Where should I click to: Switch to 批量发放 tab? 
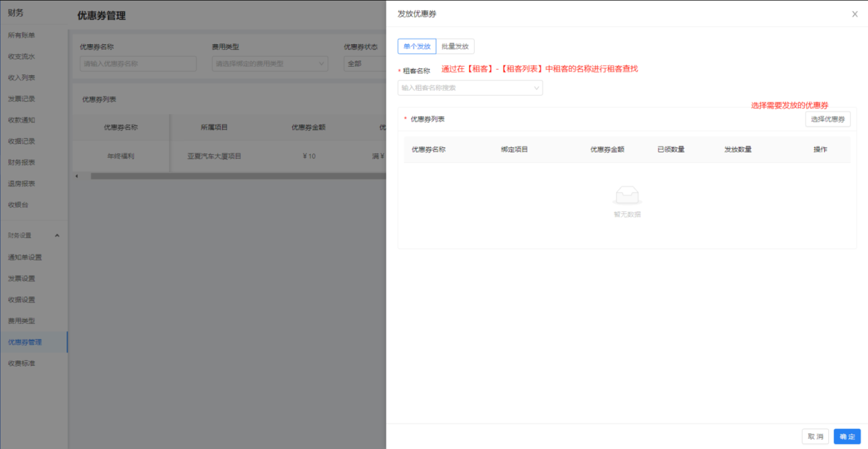[455, 47]
